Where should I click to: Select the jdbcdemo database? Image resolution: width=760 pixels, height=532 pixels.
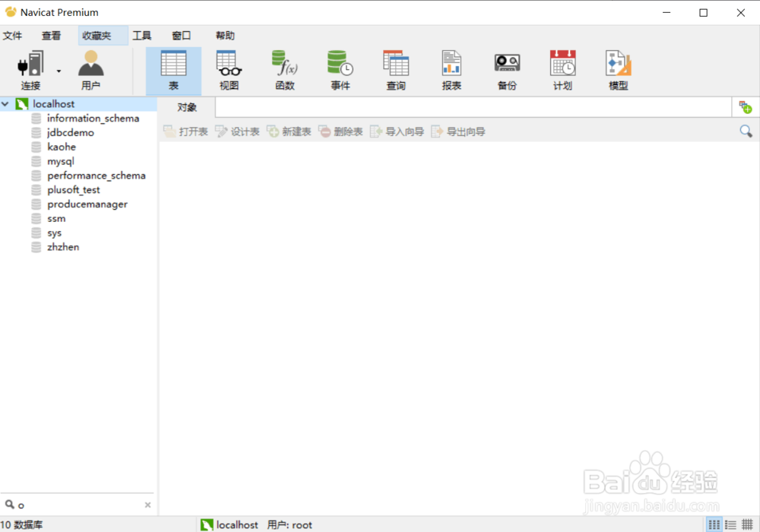[x=70, y=132]
